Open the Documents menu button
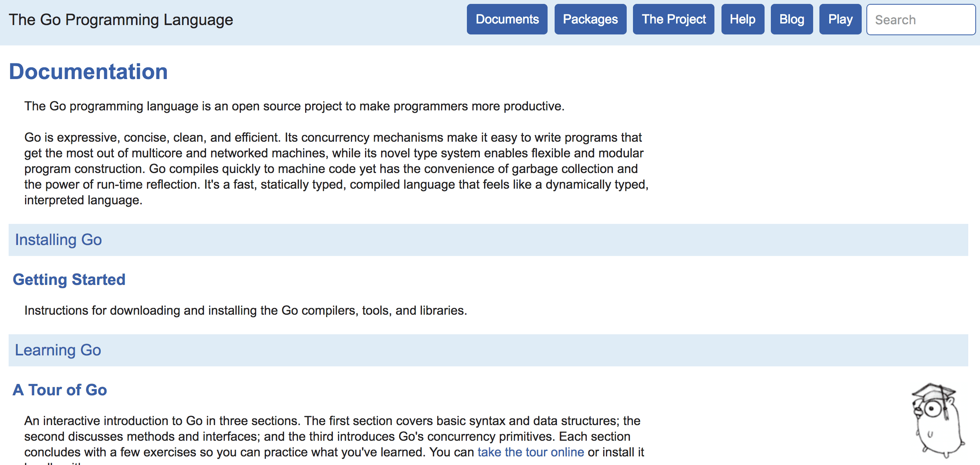980x465 pixels. [x=507, y=20]
